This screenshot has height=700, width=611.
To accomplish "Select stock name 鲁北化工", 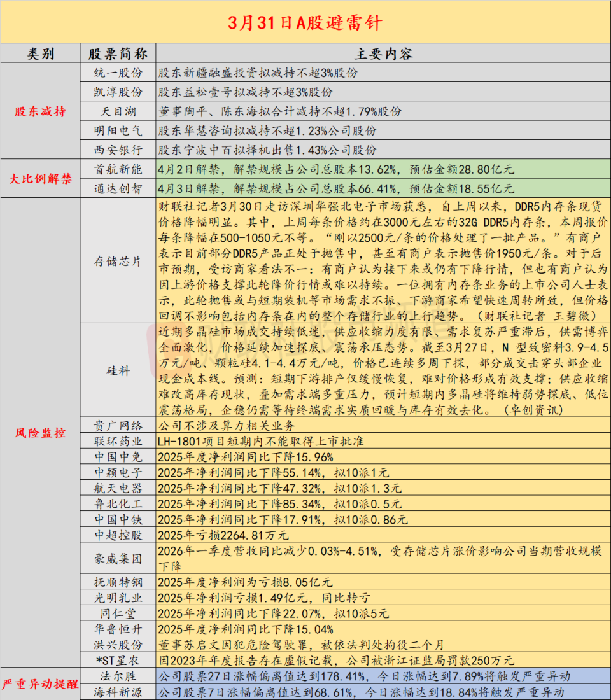I will point(118,503).
